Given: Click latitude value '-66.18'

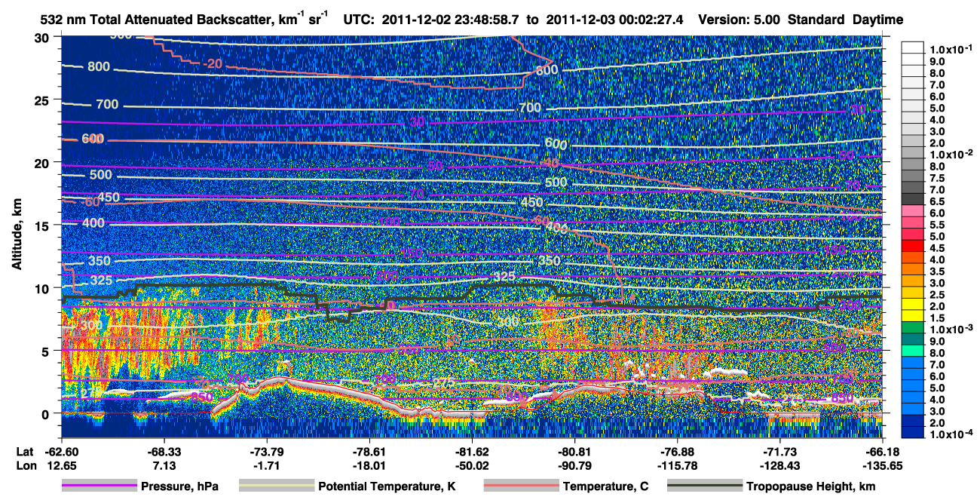Looking at the screenshot, I should [x=882, y=452].
